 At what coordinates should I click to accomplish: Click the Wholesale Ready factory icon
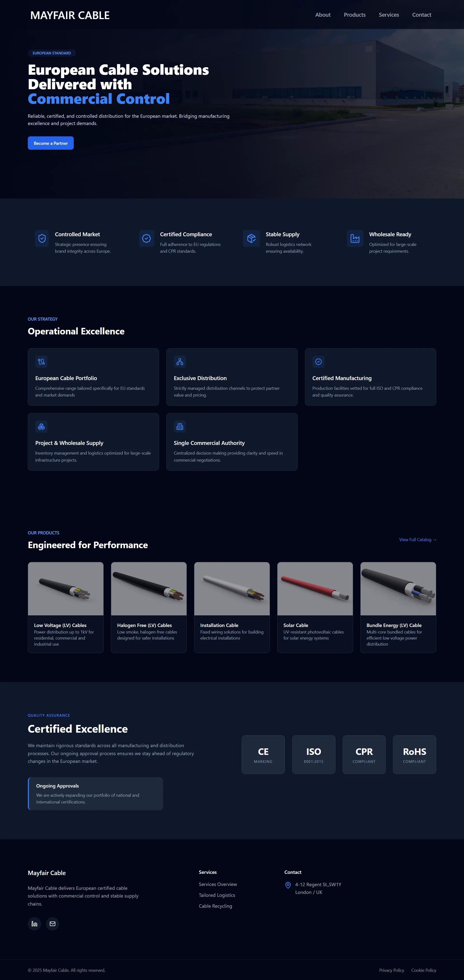[x=355, y=239]
